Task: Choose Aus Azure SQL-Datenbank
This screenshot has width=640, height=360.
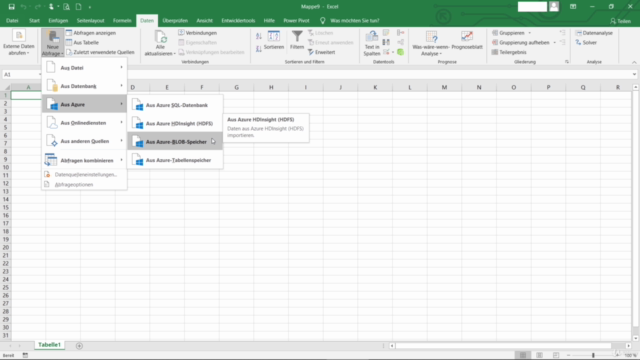Action: point(175,105)
